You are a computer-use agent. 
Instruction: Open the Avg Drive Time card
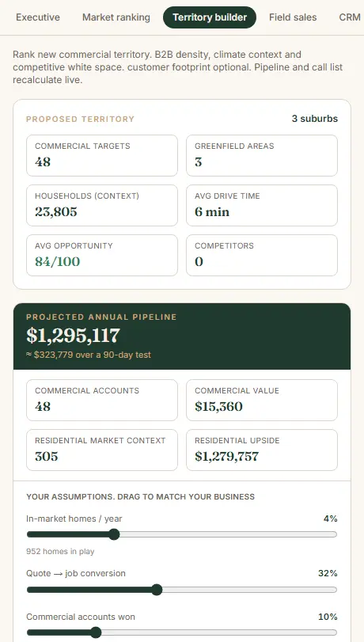click(262, 206)
